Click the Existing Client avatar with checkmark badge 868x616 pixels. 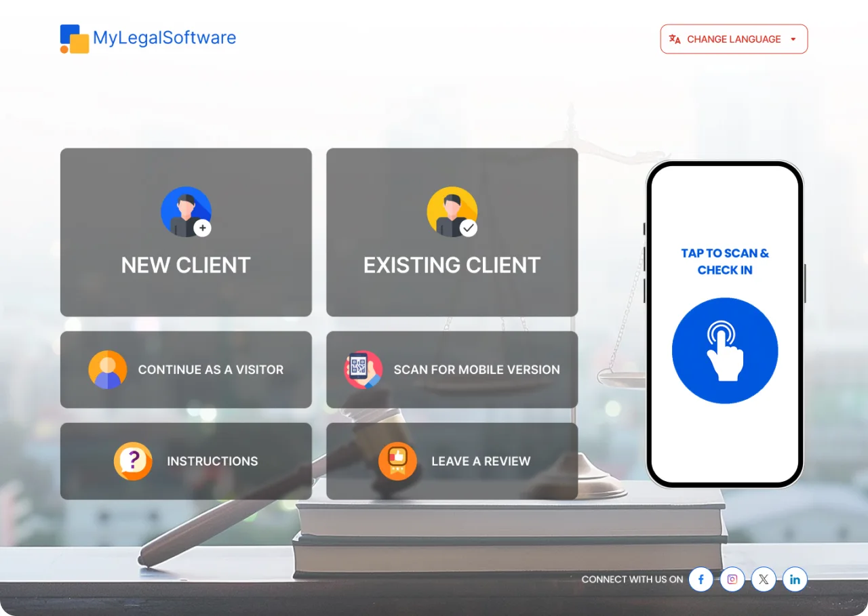pyautogui.click(x=452, y=211)
